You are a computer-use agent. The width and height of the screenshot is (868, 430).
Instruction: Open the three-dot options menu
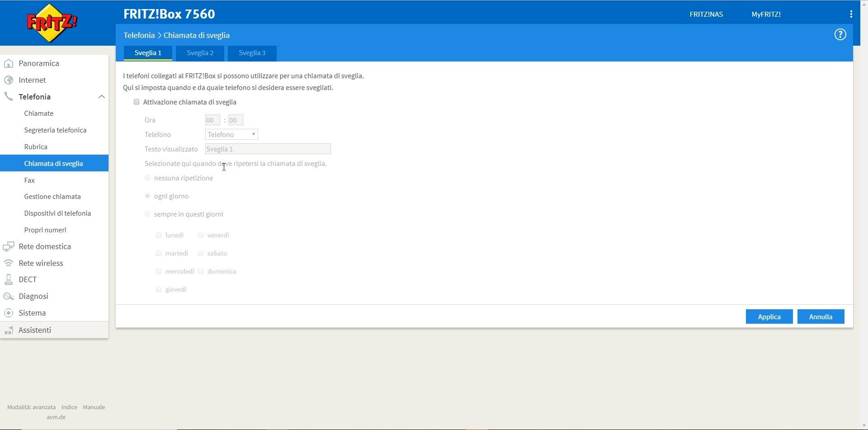851,14
